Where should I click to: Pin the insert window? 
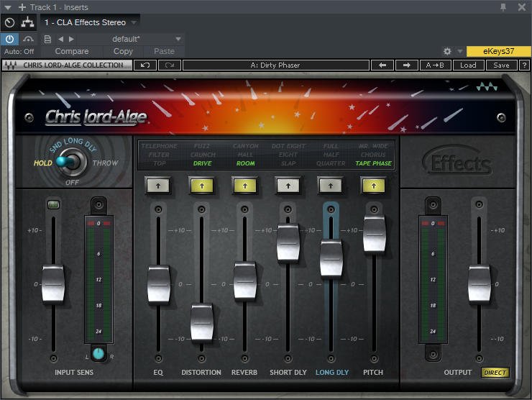[x=503, y=7]
